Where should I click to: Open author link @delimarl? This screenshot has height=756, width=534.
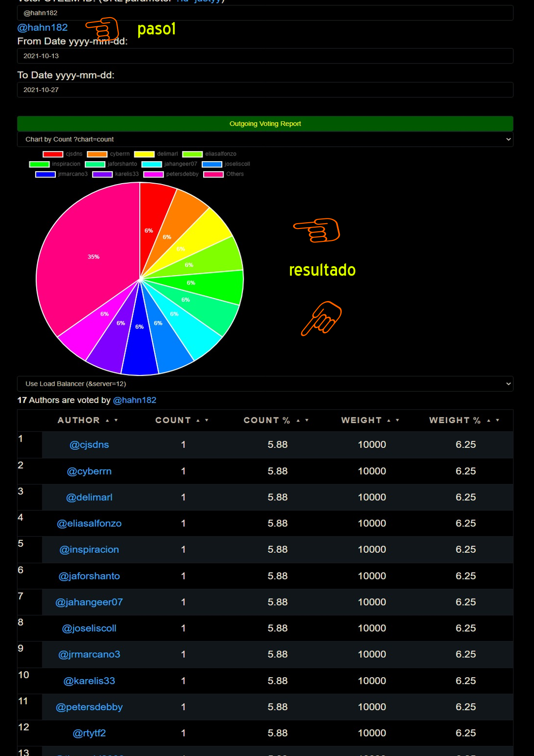click(x=89, y=497)
